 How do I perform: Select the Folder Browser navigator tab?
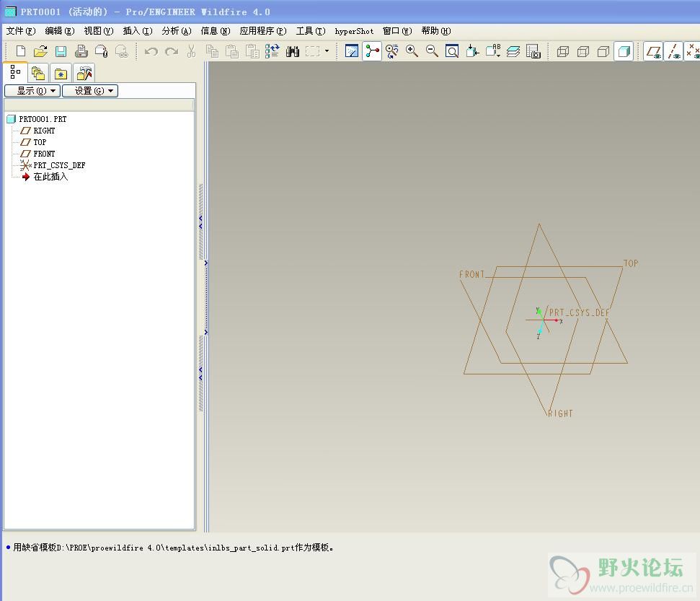(38, 74)
